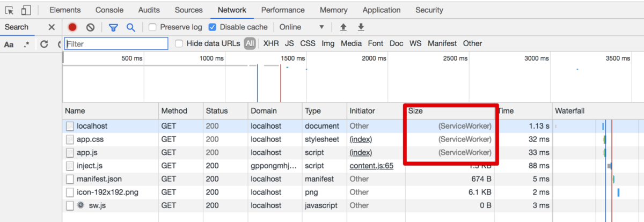Screen dimensions: 644x222
Task: Open the content.js:65 initiator link
Action: [x=371, y=166]
